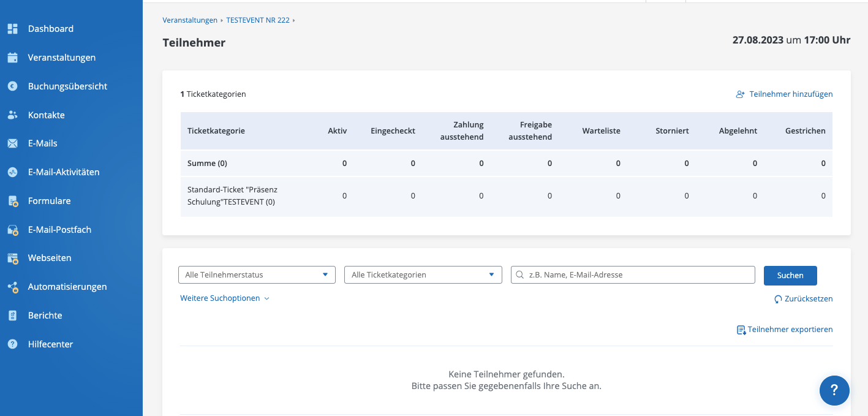Image resolution: width=868 pixels, height=416 pixels.
Task: Go to Berichte in the sidebar
Action: 45,316
